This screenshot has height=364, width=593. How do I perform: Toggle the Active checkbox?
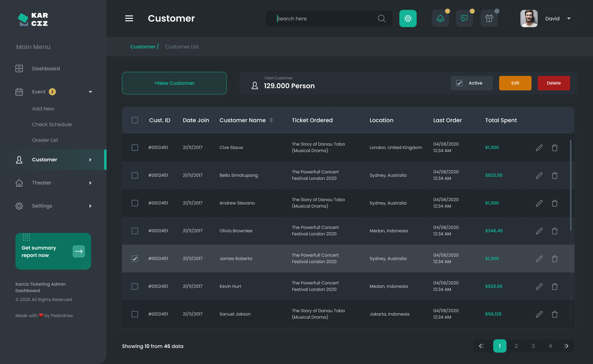point(459,83)
